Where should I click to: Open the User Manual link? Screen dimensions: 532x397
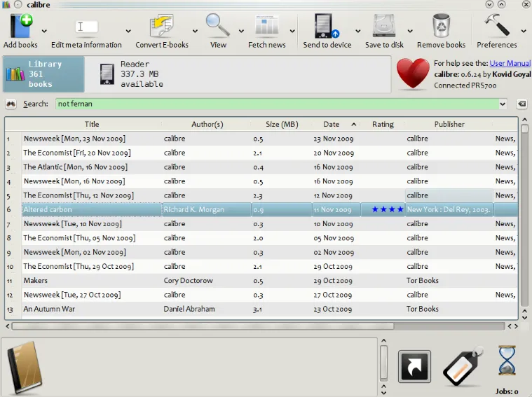(510, 64)
